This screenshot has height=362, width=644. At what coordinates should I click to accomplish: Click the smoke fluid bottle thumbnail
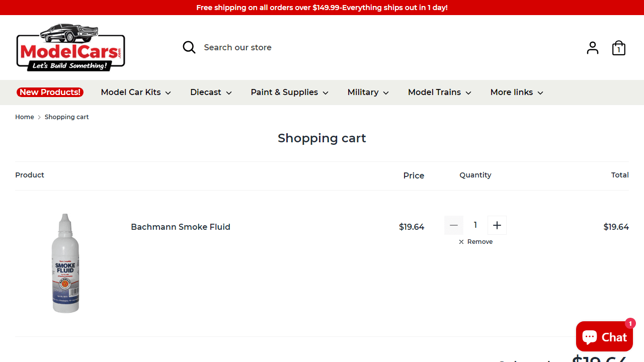[65, 263]
